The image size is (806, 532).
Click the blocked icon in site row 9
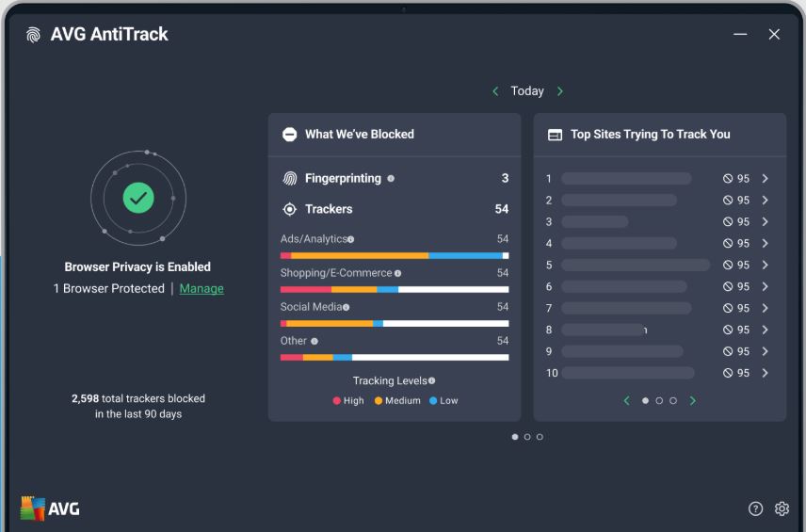[727, 351]
